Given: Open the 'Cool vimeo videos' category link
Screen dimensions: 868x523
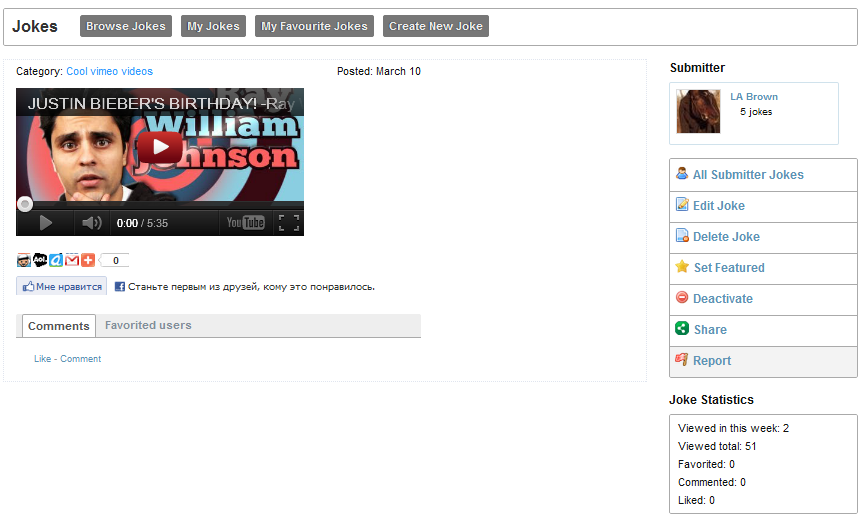Looking at the screenshot, I should point(110,71).
